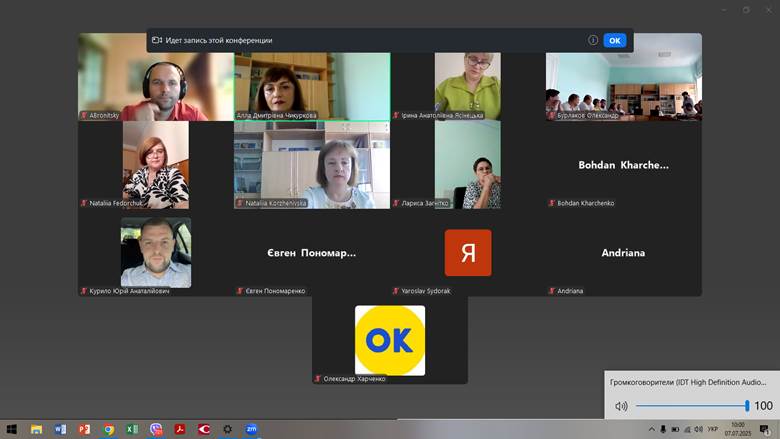The width and height of the screenshot is (780, 439).
Task: Mute speakers using the volume popup icon
Action: point(621,406)
